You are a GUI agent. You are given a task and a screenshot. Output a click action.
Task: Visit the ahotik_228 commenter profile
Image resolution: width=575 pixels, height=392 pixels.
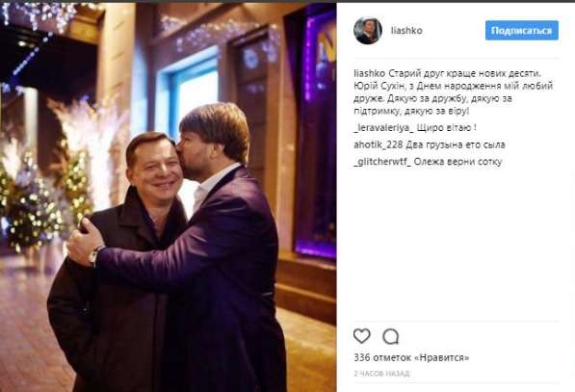[x=379, y=144]
